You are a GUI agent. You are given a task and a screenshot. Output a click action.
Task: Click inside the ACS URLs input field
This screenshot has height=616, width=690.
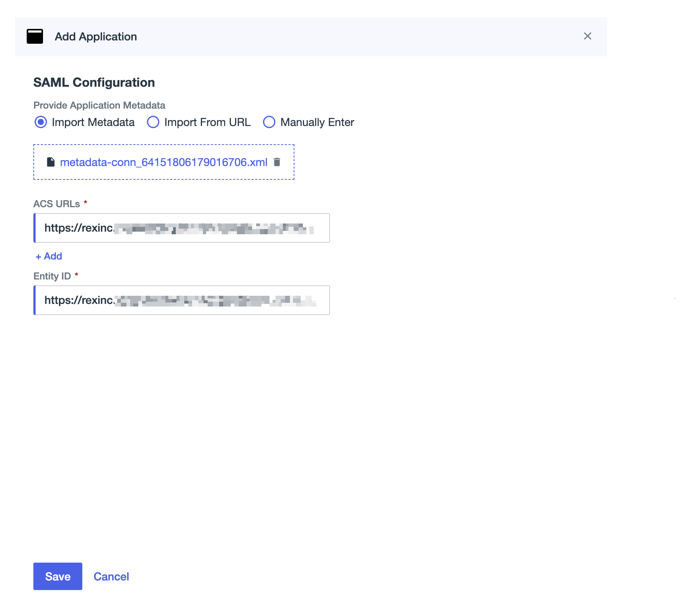182,228
